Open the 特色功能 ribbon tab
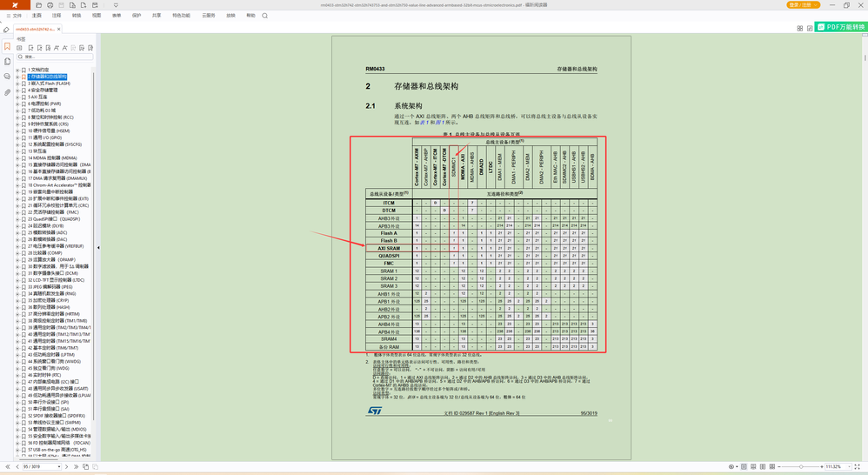 click(181, 16)
